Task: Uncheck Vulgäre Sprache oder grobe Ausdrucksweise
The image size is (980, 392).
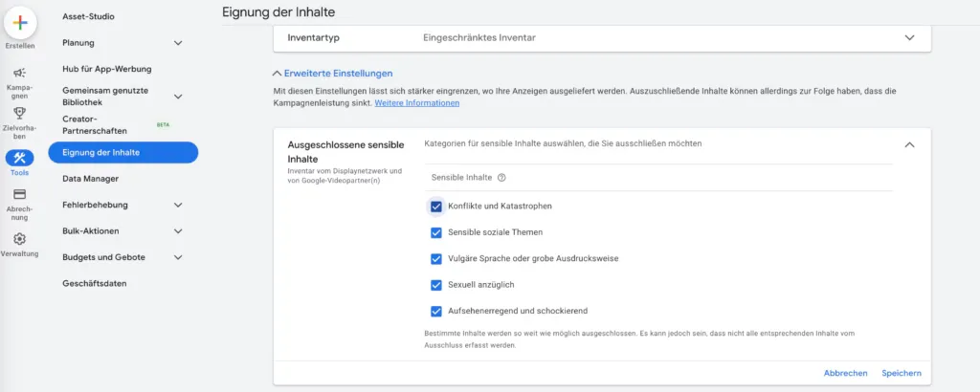Action: (436, 258)
